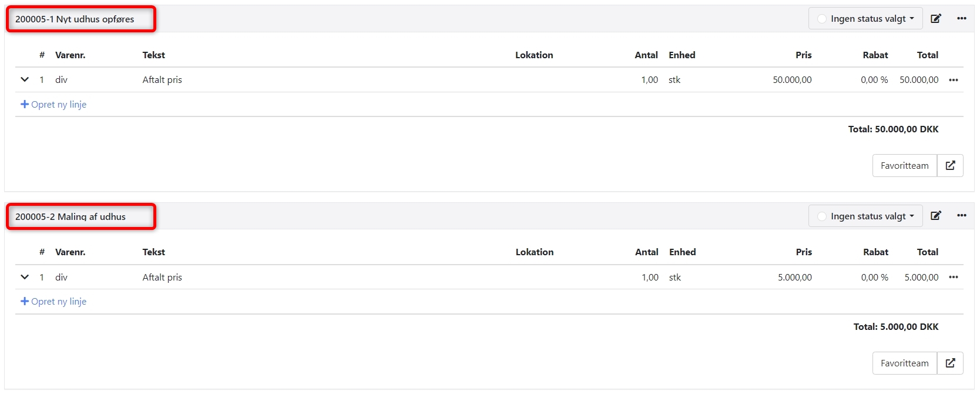This screenshot has height=394, width=980.
Task: Open more options for Maling af udhus section
Action: pyautogui.click(x=961, y=216)
